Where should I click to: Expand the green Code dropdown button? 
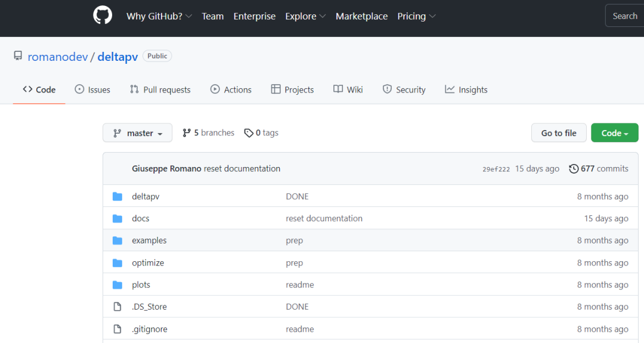pos(614,133)
